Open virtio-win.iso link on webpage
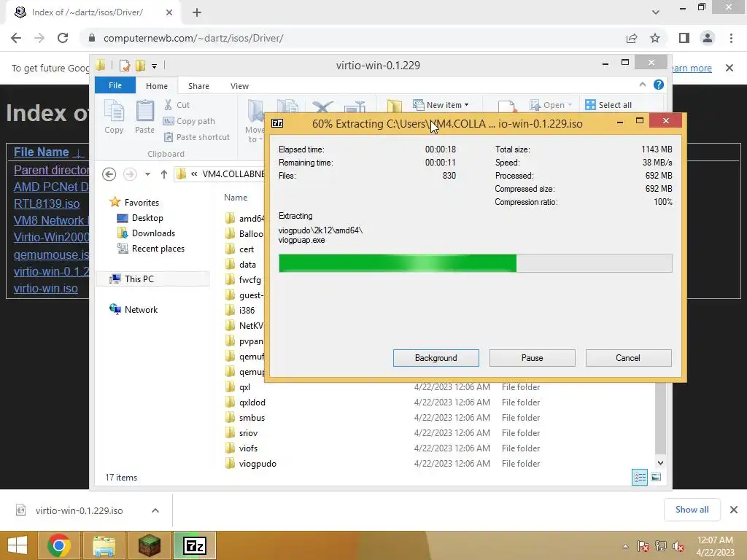The height and width of the screenshot is (560, 747). 45,289
